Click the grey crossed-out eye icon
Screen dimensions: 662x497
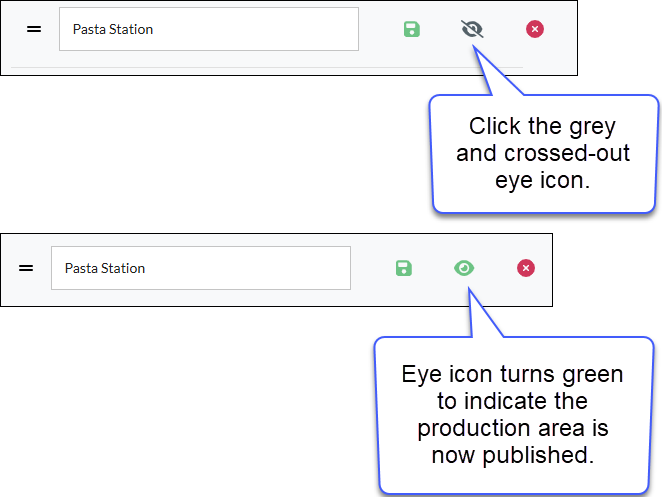[x=472, y=29]
